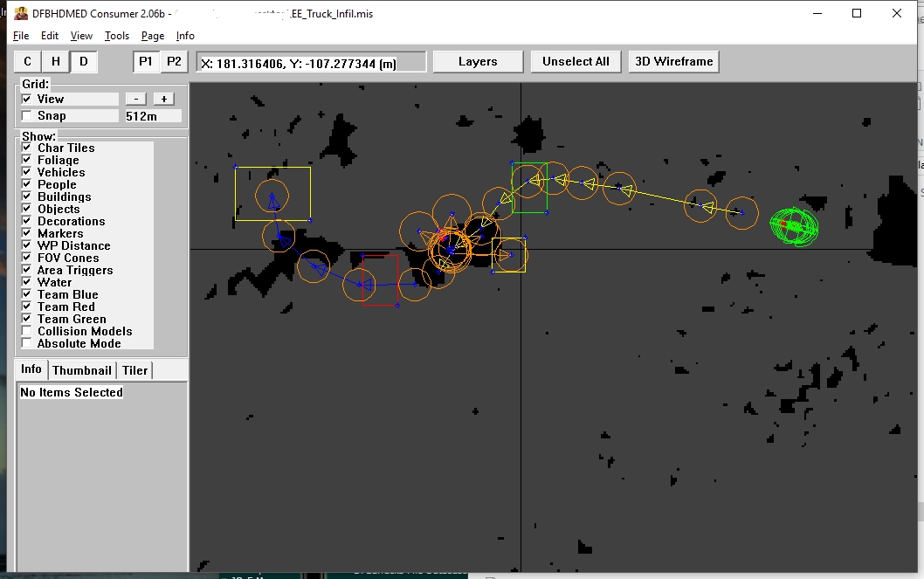Select the H mode button
The width and height of the screenshot is (924, 579).
(x=55, y=61)
